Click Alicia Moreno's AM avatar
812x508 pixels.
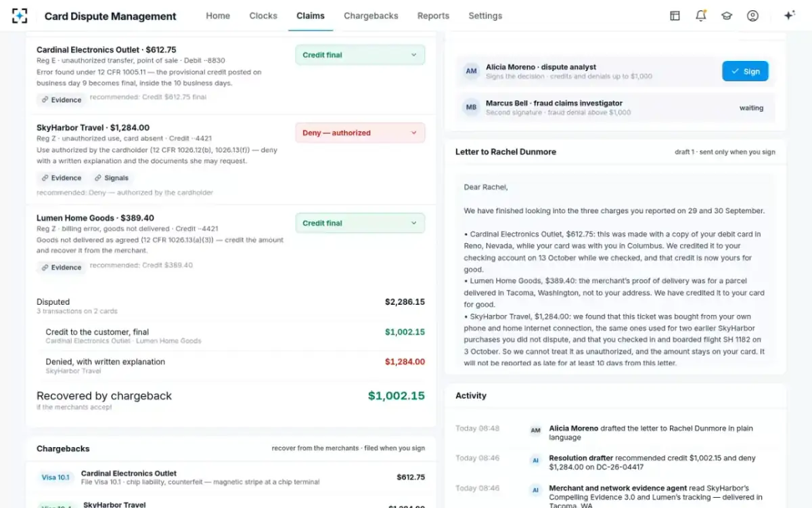(471, 71)
